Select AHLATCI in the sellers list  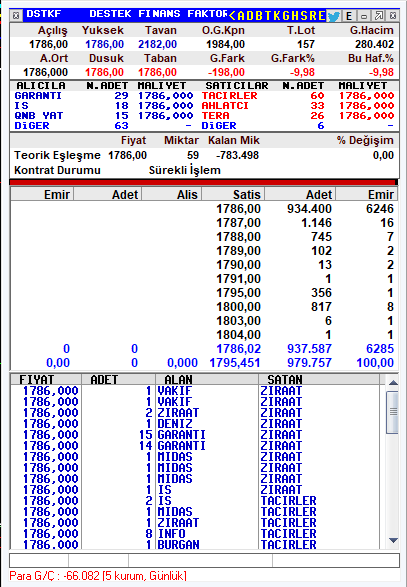point(225,106)
